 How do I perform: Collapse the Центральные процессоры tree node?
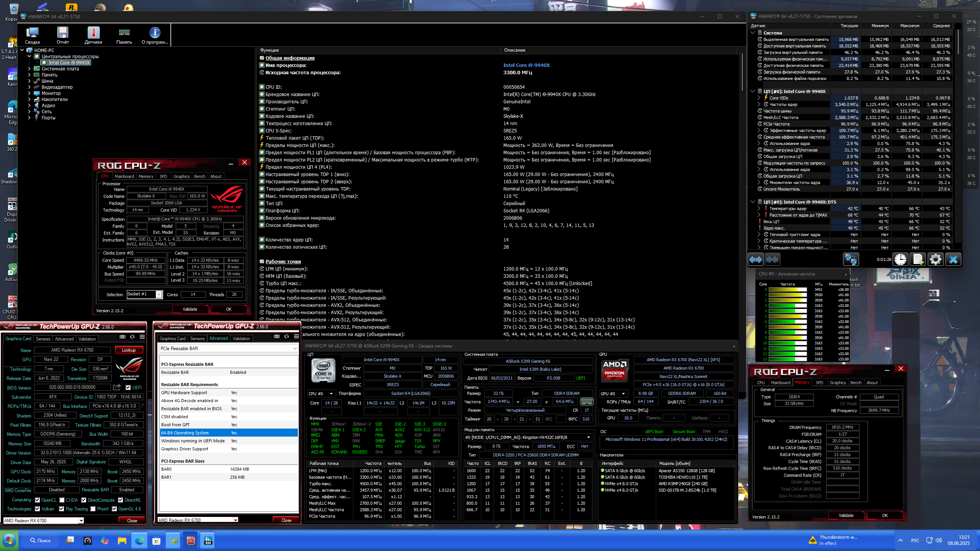tap(29, 56)
